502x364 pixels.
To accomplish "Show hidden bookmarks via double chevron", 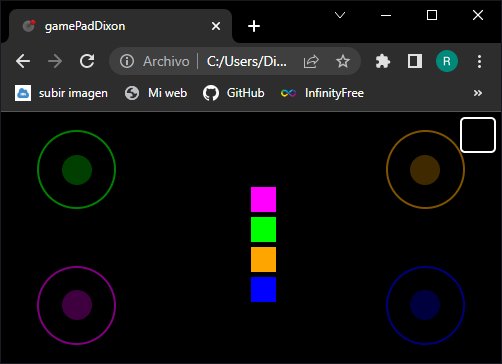I will click(478, 93).
